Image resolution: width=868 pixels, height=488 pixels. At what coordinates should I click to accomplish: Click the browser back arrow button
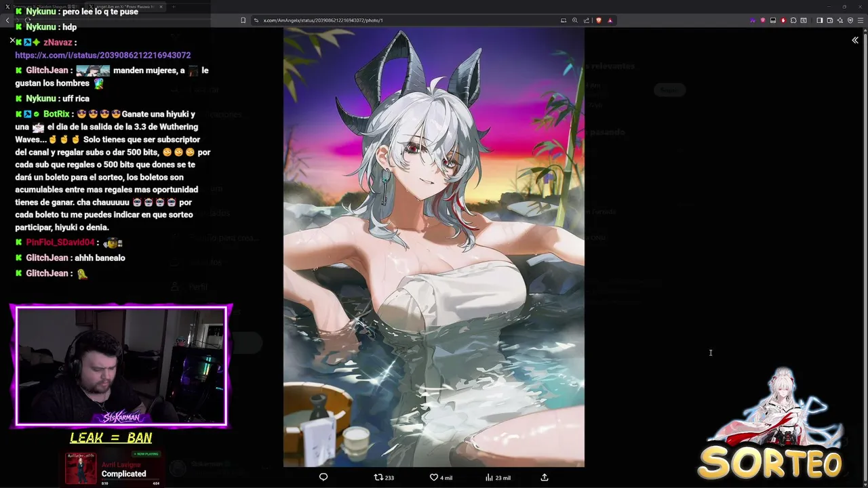[x=7, y=20]
